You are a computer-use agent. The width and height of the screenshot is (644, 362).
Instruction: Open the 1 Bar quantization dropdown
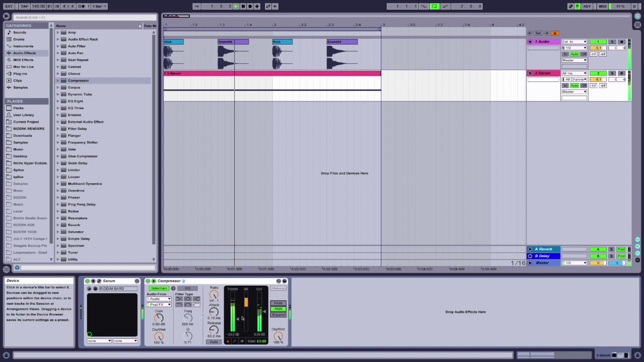point(99,6)
